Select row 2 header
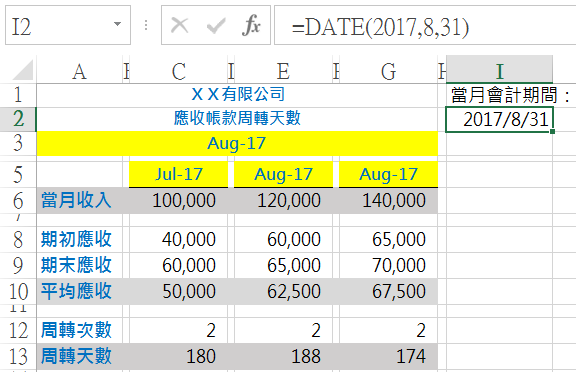 pyautogui.click(x=18, y=119)
